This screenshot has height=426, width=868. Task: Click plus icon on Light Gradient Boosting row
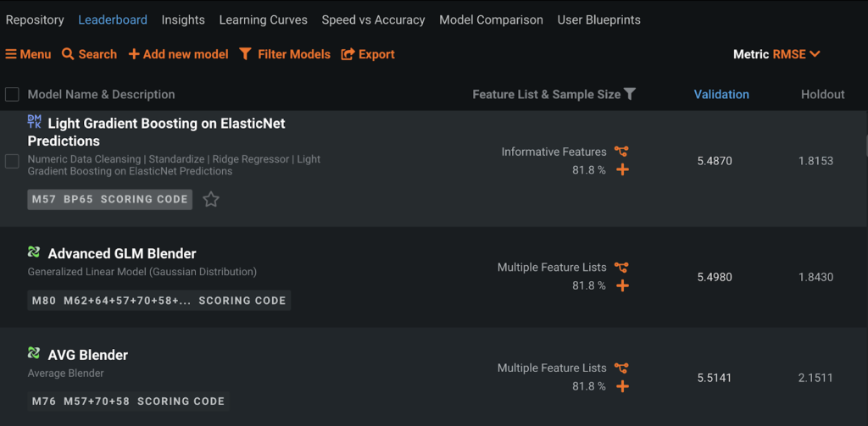[x=622, y=169]
